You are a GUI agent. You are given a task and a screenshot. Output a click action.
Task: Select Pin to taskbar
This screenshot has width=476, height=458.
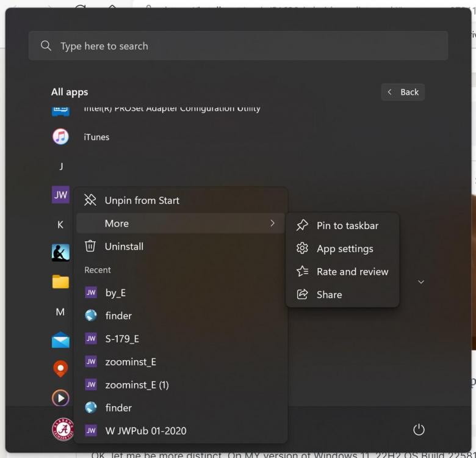[342, 226]
